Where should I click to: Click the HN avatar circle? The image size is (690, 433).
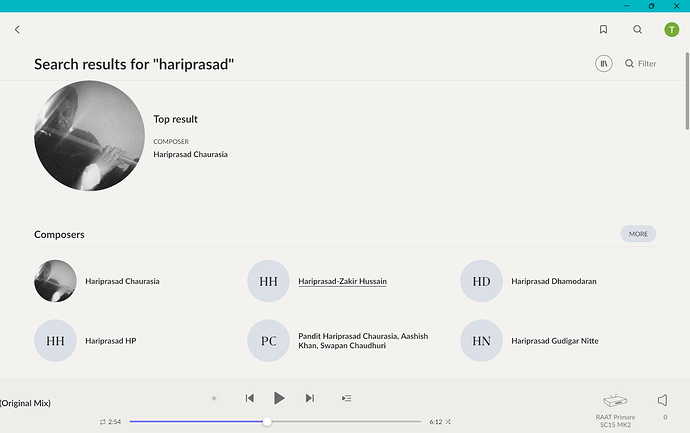pos(481,341)
